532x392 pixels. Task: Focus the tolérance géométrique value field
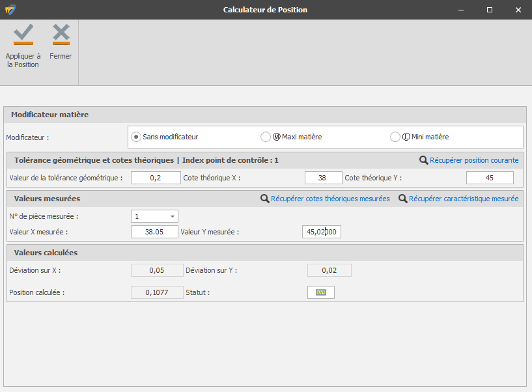(156, 178)
